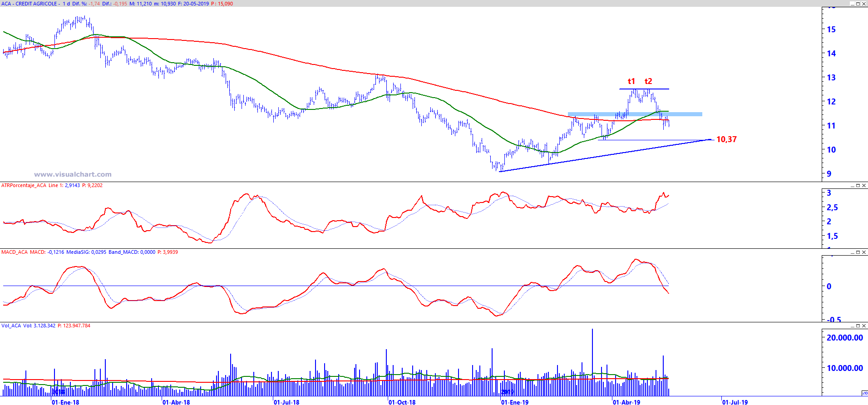Click the '2,5' mark on the ATR axis
Screen dimensions: 868x405
pos(832,207)
